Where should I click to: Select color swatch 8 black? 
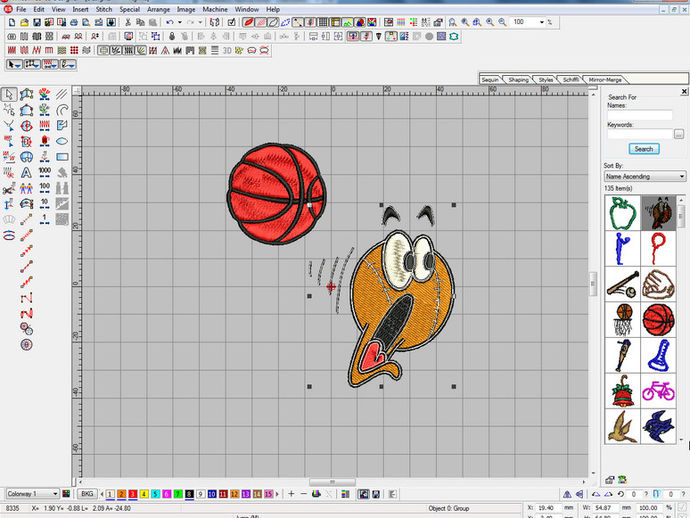pos(189,494)
